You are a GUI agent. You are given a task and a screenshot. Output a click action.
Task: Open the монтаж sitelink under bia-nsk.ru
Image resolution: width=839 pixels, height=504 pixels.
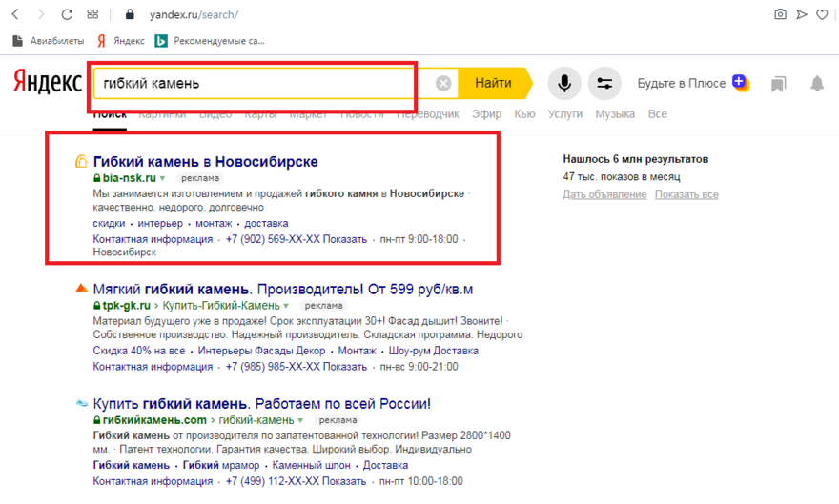coord(214,223)
